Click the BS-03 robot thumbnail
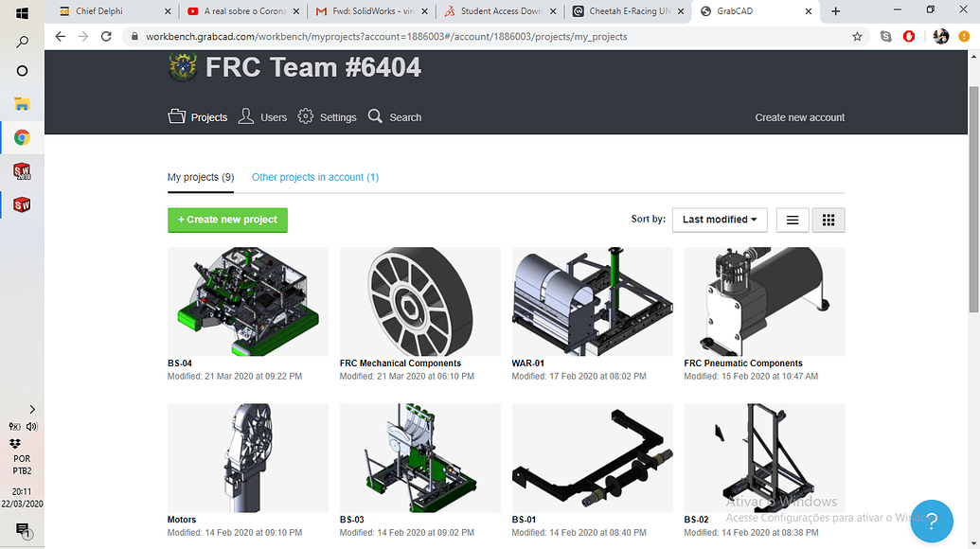Screen dimensions: 980x549 click(x=420, y=458)
